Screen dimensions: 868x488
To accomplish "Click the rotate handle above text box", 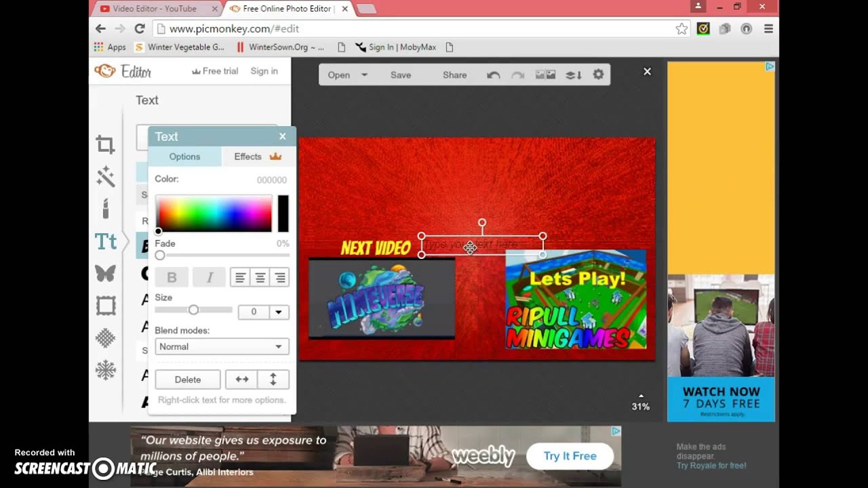I will coord(482,222).
